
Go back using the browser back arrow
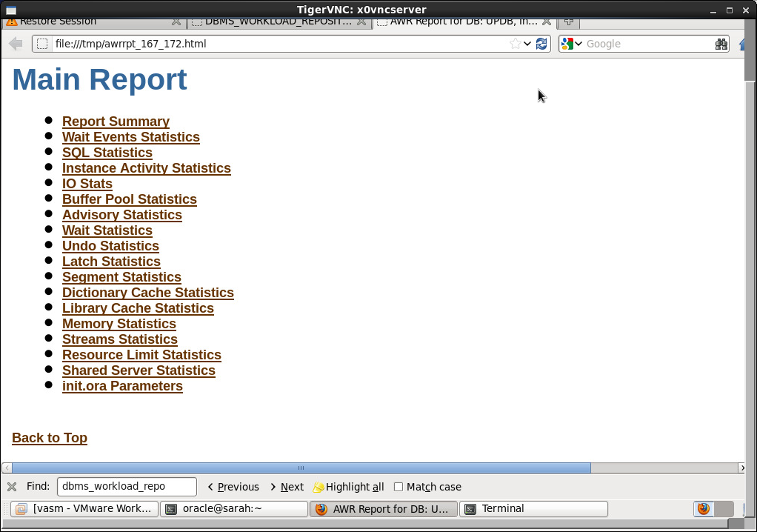click(x=16, y=44)
